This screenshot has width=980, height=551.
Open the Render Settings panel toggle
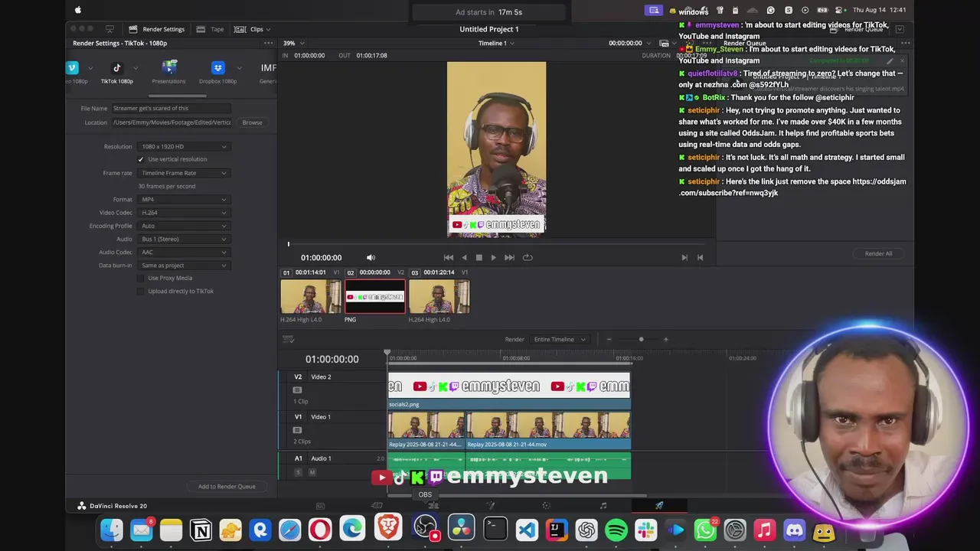pos(157,29)
